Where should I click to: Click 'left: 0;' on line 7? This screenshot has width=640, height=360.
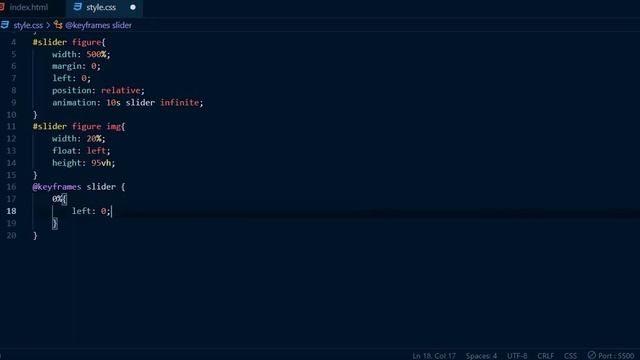[x=71, y=78]
